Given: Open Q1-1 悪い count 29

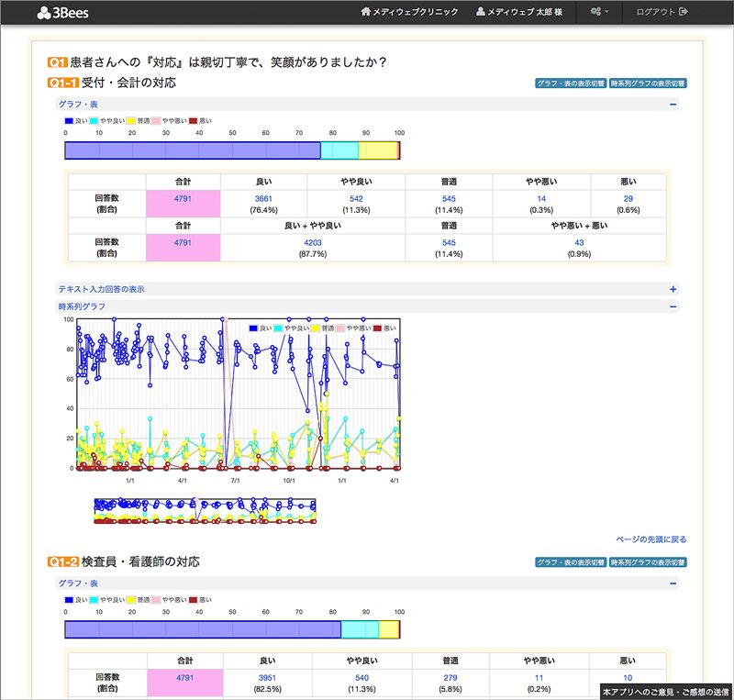Looking at the screenshot, I should click(x=628, y=198).
